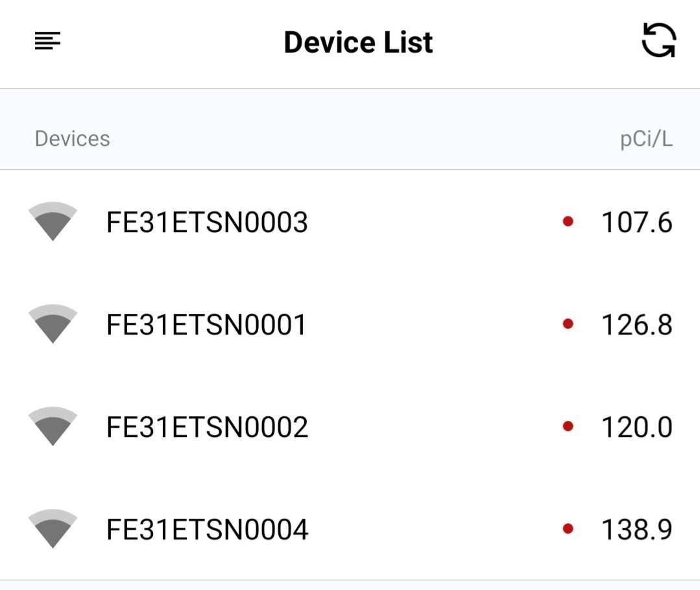Click the 120.0 reading value
Image resolution: width=700 pixels, height=590 pixels.
point(636,427)
